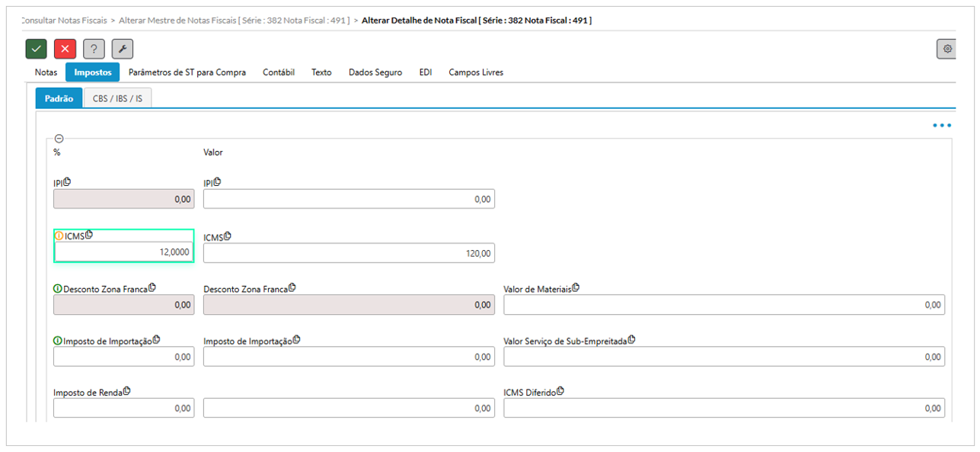Image resolution: width=980 pixels, height=452 pixels.
Task: Click the copy icon next to IPI value label
Action: [217, 181]
